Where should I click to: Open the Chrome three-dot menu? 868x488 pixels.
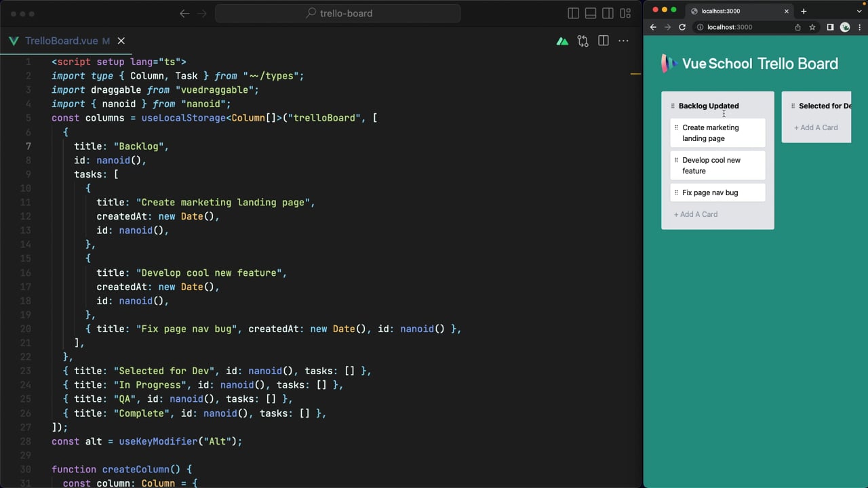coord(859,27)
